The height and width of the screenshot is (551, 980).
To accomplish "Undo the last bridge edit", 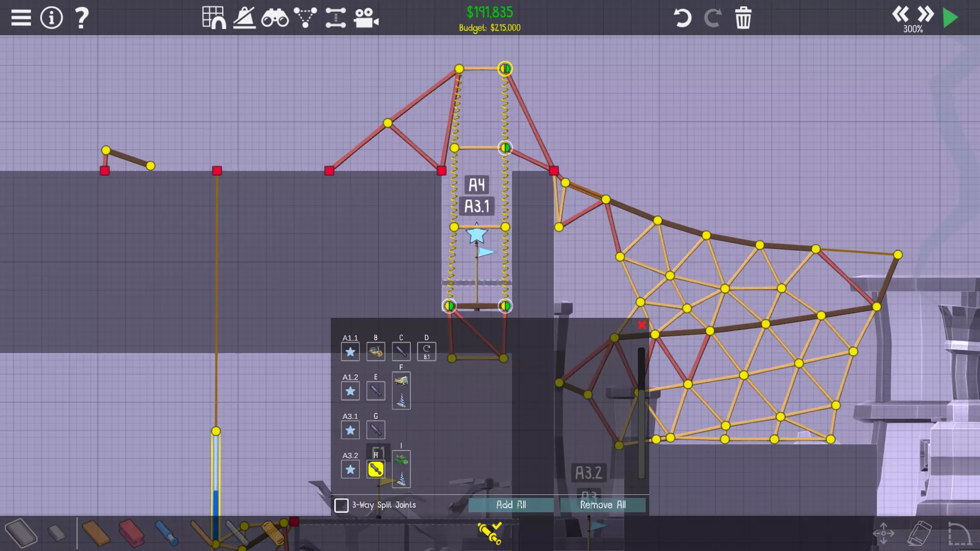I will (682, 18).
